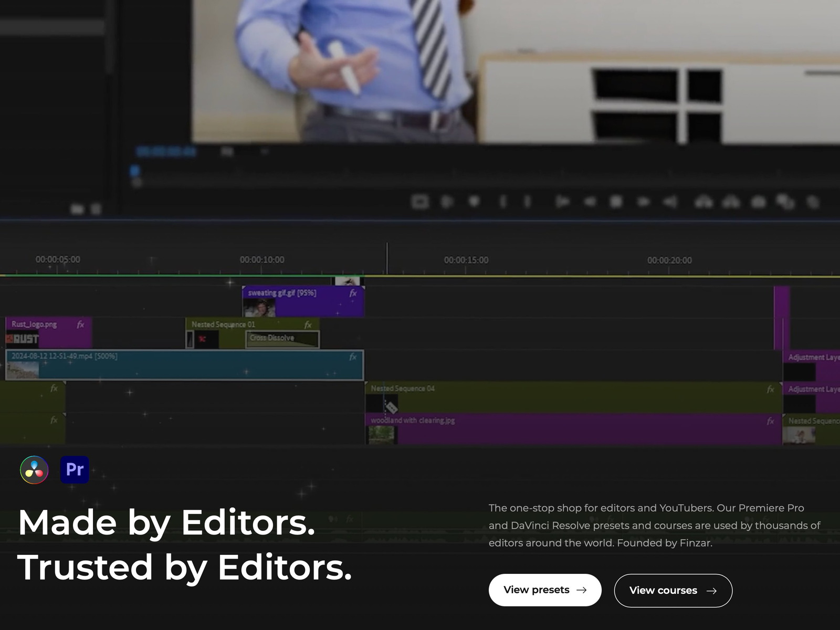The width and height of the screenshot is (840, 630).
Task: Click the "Founded by Finzar." text
Action: [x=665, y=543]
